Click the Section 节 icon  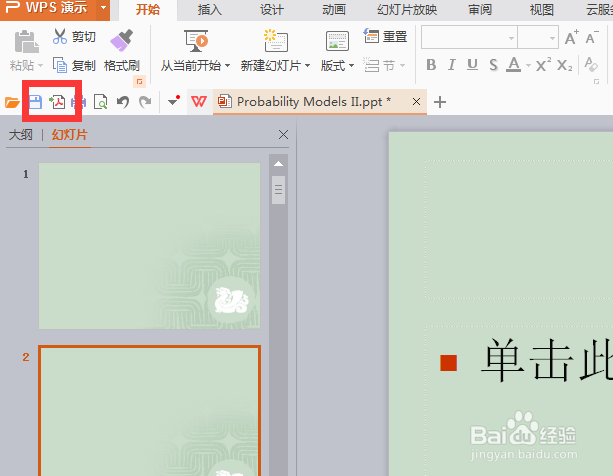click(x=371, y=65)
